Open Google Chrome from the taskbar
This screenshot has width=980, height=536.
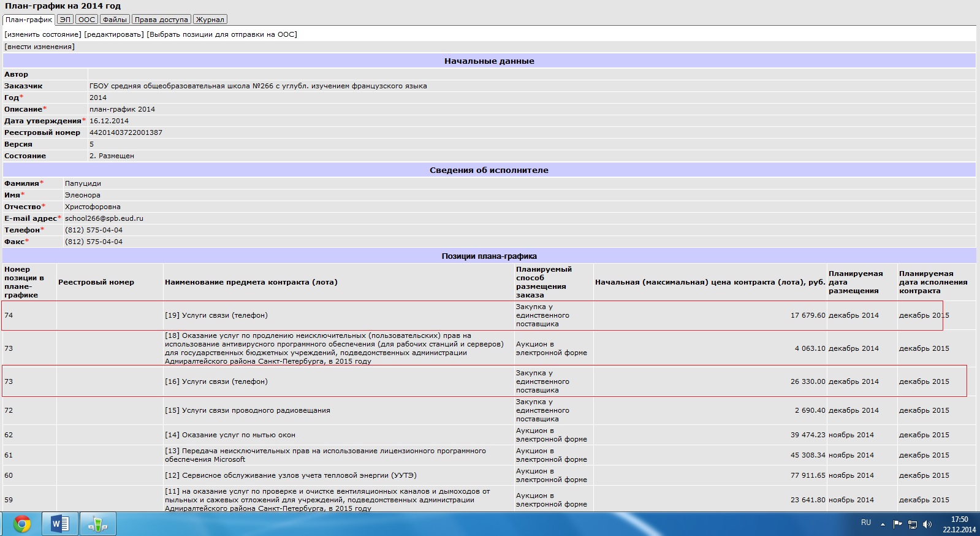coord(23,524)
